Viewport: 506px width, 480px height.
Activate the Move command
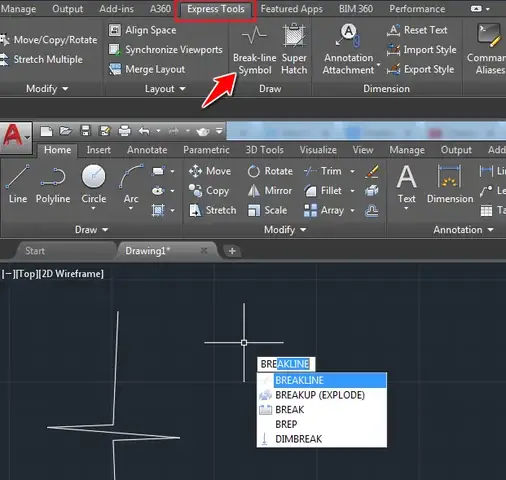point(210,171)
